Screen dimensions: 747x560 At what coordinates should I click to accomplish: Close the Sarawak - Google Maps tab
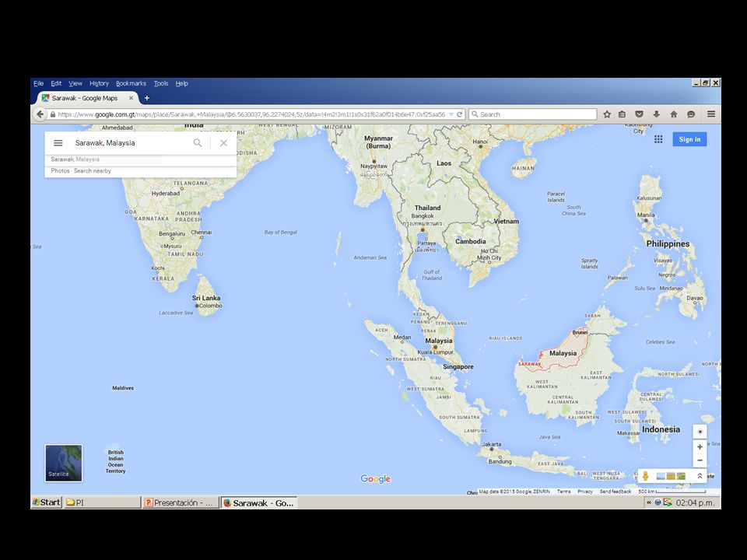pos(131,98)
